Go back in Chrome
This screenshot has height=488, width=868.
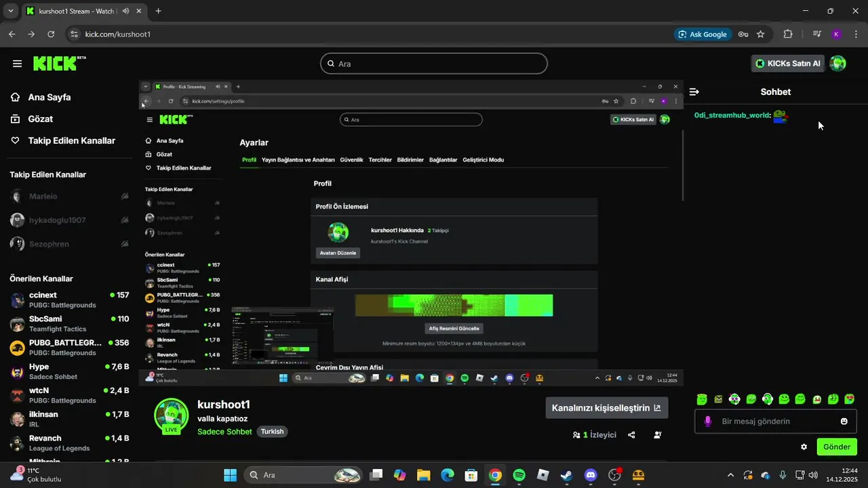(12, 34)
